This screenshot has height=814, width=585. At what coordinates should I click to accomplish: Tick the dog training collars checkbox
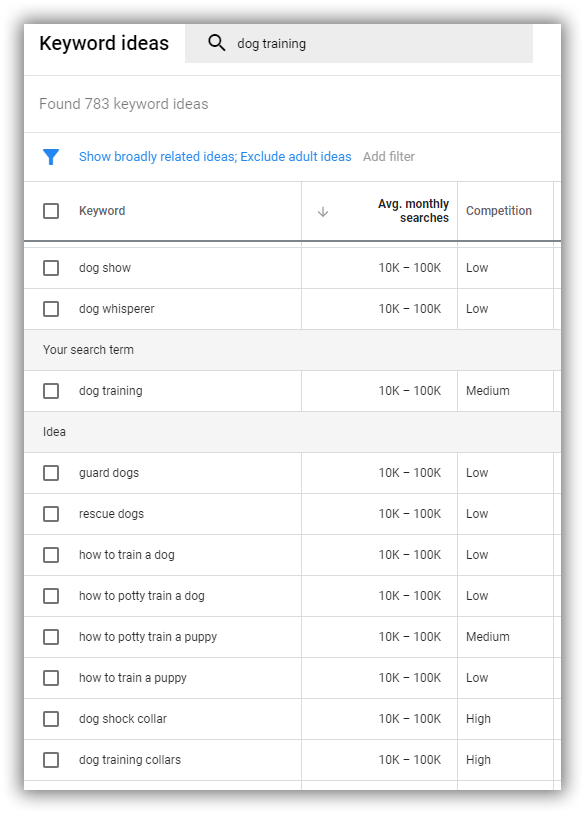(x=51, y=760)
